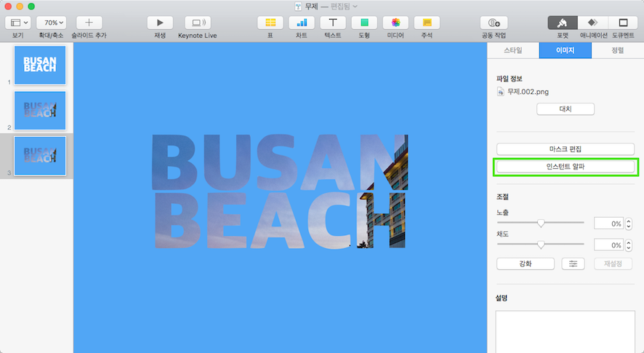Open 공동 작업 collaboration icon
This screenshot has height=353, width=644.
[x=494, y=23]
